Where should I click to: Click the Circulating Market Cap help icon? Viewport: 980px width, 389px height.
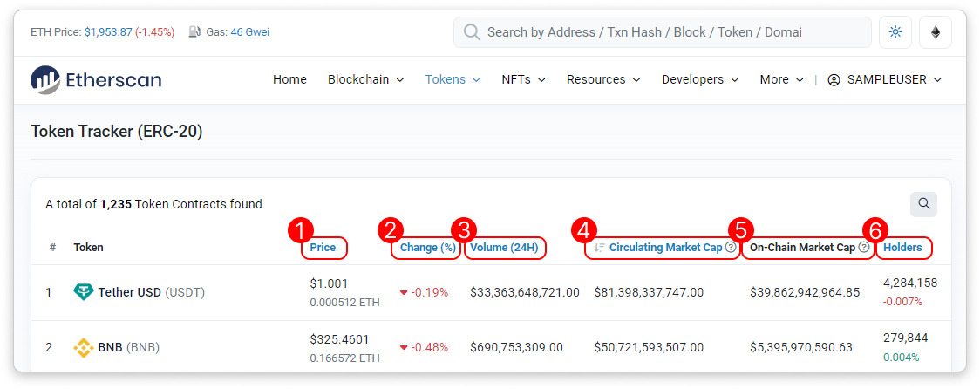731,248
